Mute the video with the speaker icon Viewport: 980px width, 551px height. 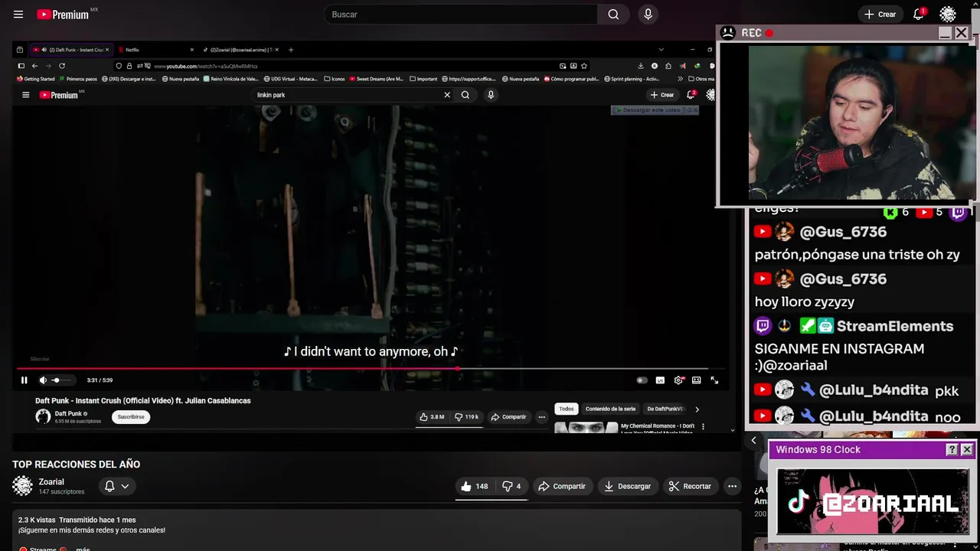click(x=43, y=380)
